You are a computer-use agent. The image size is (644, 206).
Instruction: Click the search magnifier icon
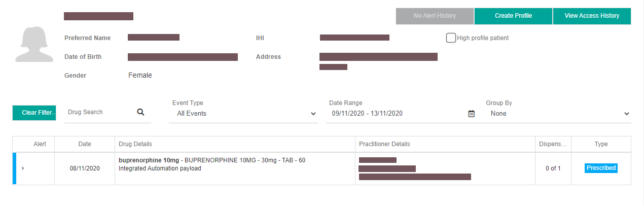[x=141, y=112]
